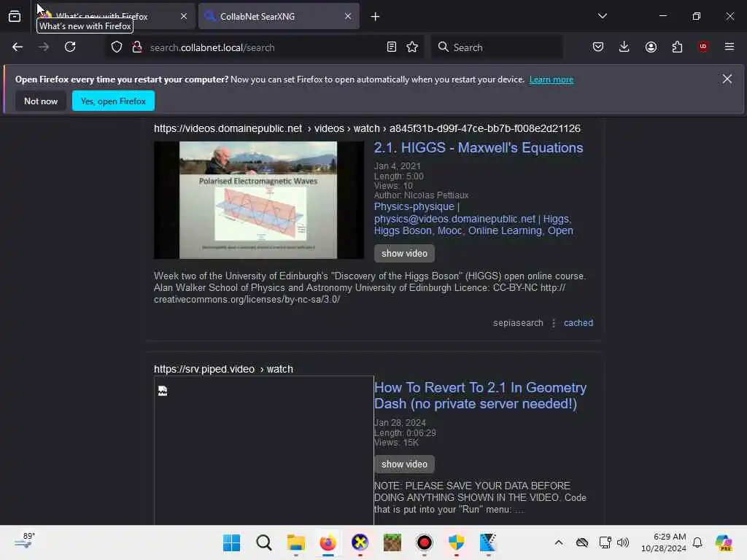Screen dimensions: 747x560
Task: Show video for HIGGS Maxwell's Equations
Action: pyautogui.click(x=404, y=253)
